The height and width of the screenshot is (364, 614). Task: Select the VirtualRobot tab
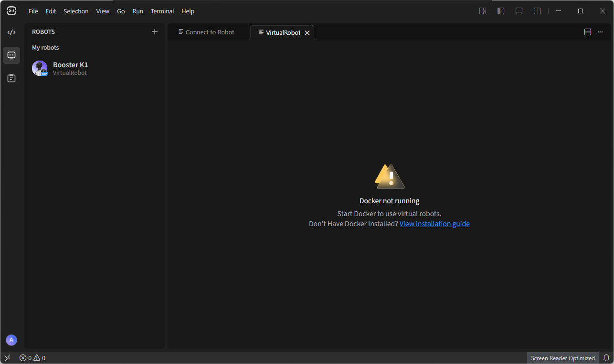[x=282, y=32]
